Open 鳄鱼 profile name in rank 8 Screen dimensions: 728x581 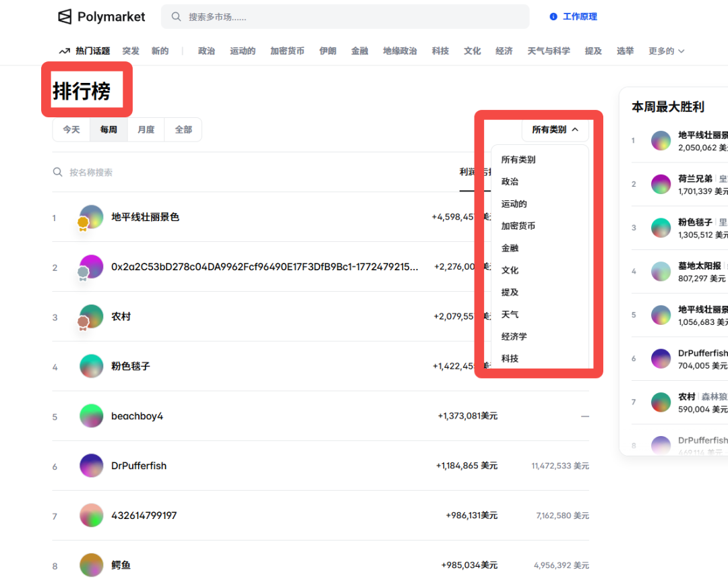point(121,565)
